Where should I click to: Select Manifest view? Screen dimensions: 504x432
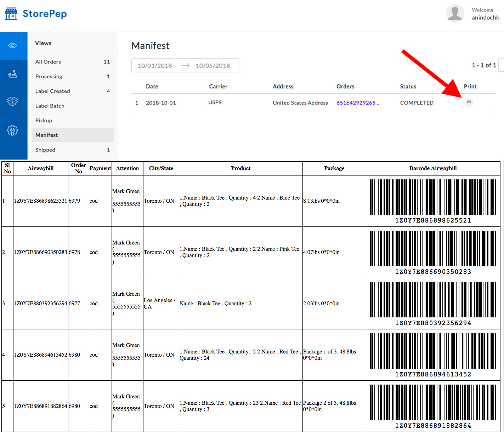click(73, 135)
